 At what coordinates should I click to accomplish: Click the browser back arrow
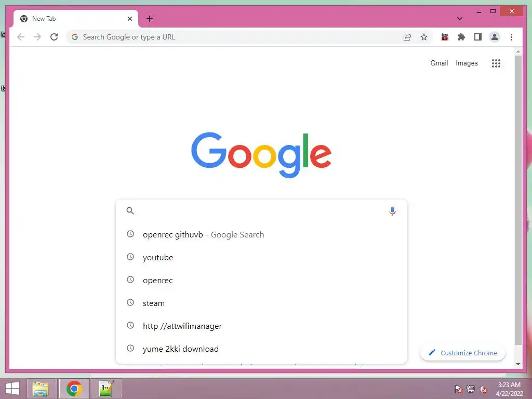coord(21,37)
